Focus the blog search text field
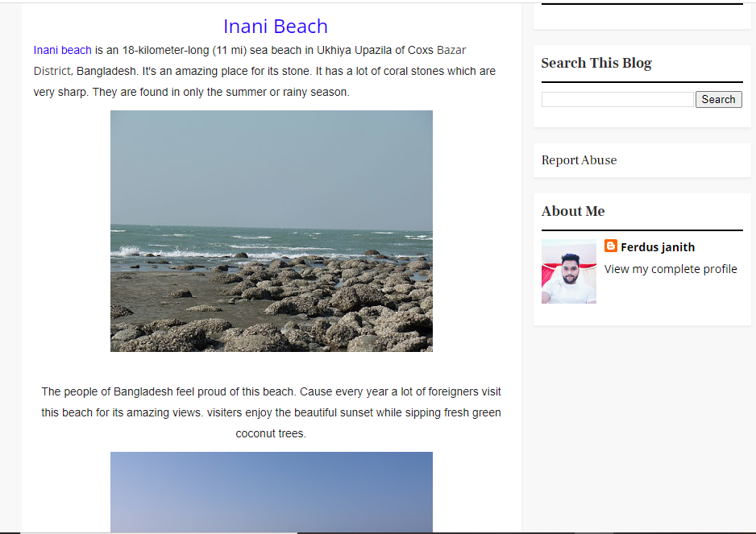756x534 pixels. click(x=617, y=99)
